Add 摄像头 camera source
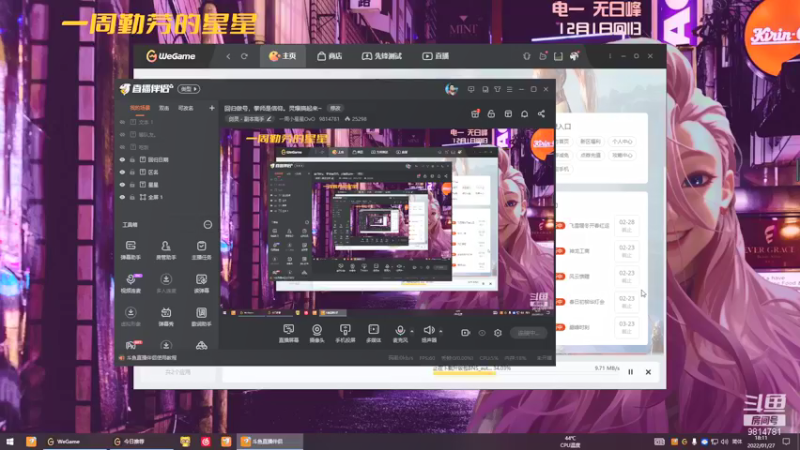 tap(317, 334)
